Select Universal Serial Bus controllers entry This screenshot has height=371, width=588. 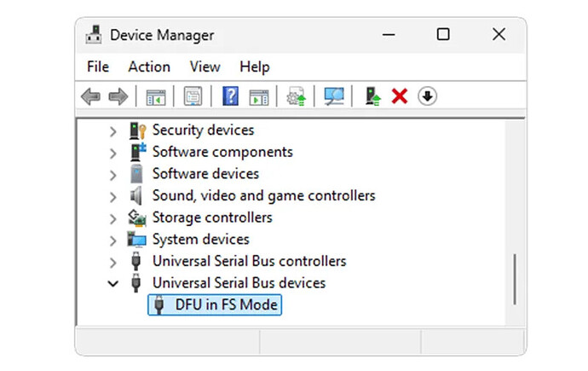249,261
